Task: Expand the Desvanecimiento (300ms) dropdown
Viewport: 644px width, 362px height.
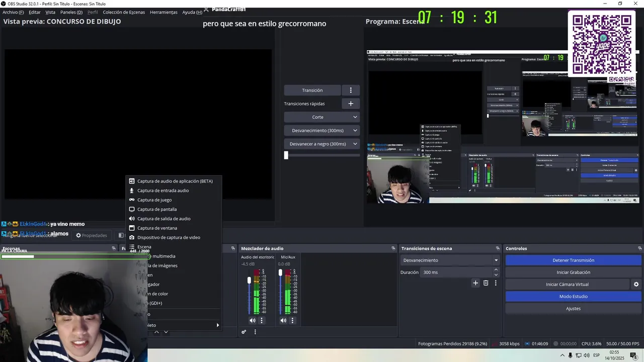Action: pos(321,131)
